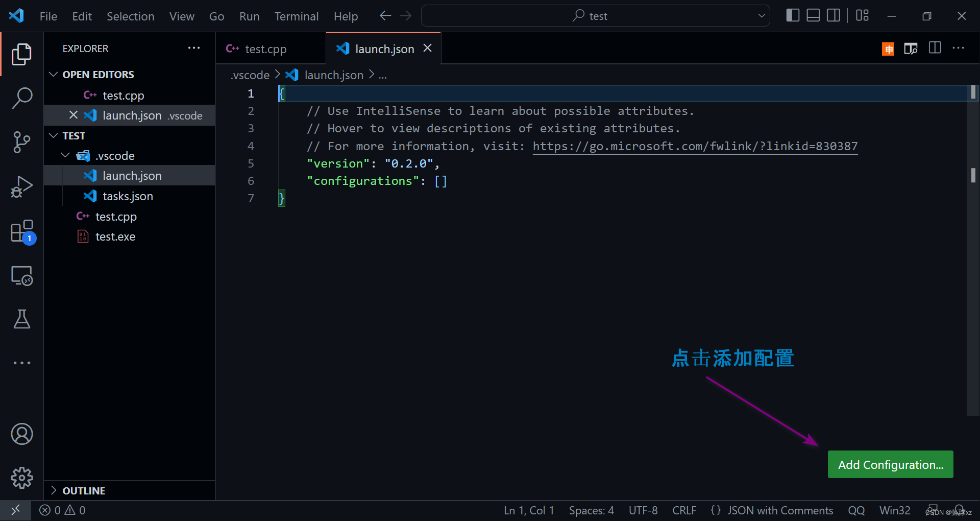
Task: Open the View menu
Action: pyautogui.click(x=182, y=16)
